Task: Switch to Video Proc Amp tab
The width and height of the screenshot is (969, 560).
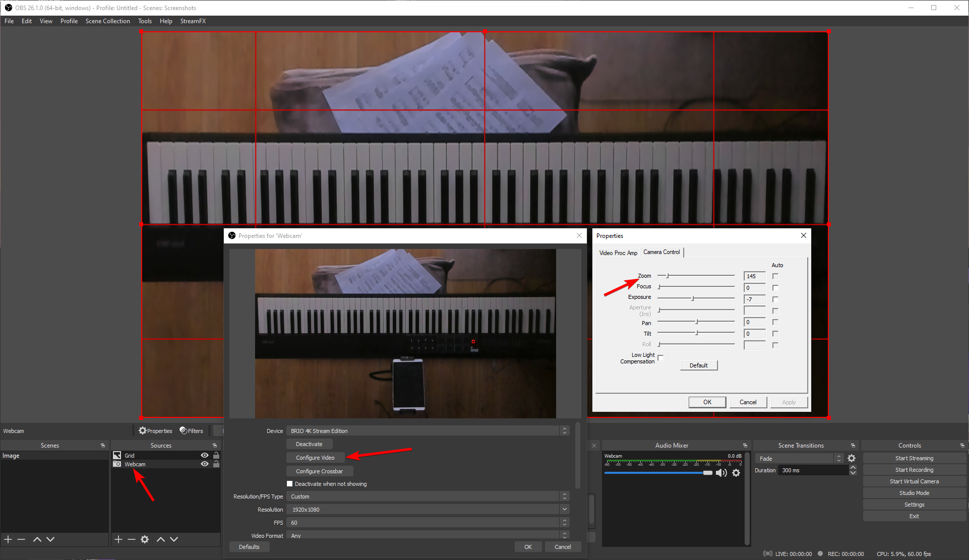Action: click(618, 253)
